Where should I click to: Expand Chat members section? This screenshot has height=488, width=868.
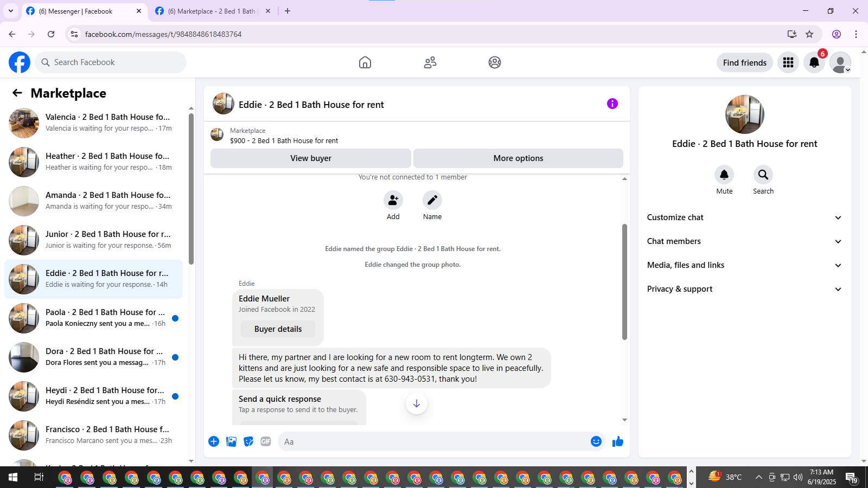point(745,241)
